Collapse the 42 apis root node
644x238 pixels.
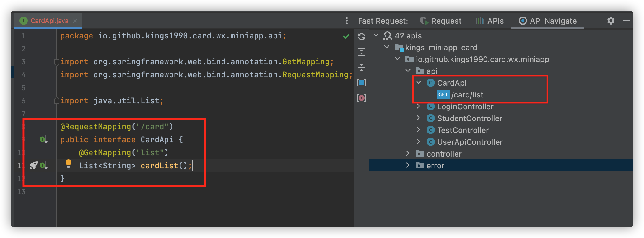[376, 35]
